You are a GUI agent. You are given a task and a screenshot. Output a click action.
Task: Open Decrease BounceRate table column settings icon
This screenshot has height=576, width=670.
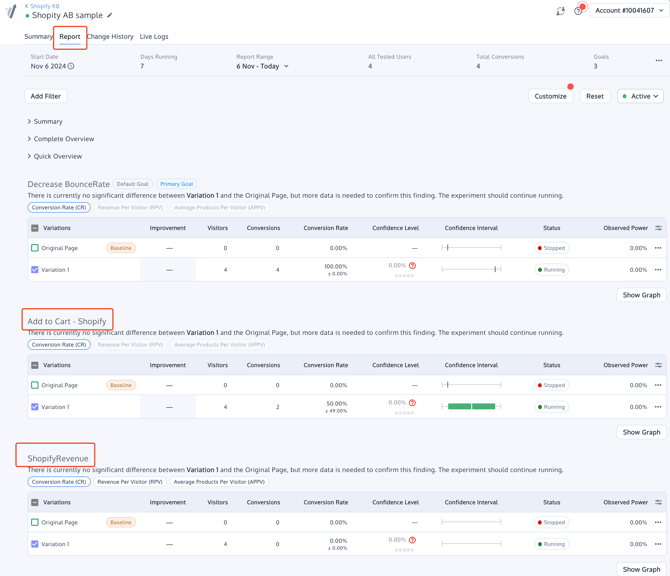coord(658,228)
